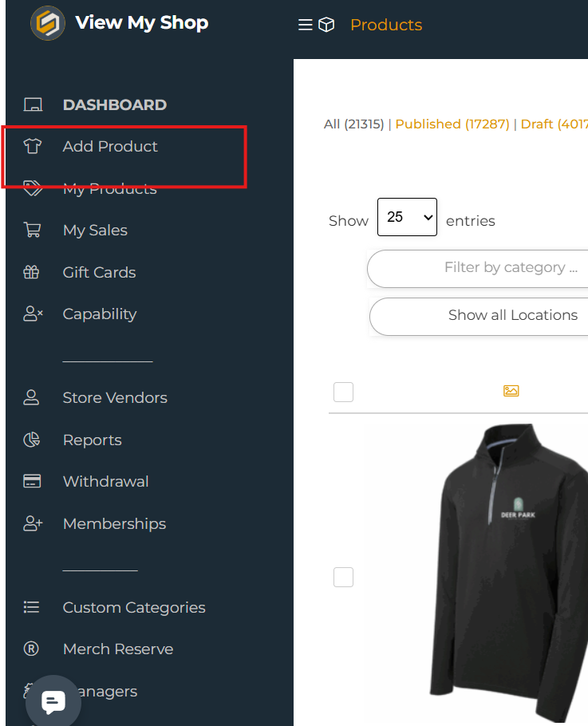Click the shopping cart My Sales icon
Image resolution: width=588 pixels, height=726 pixels.
pyautogui.click(x=33, y=231)
